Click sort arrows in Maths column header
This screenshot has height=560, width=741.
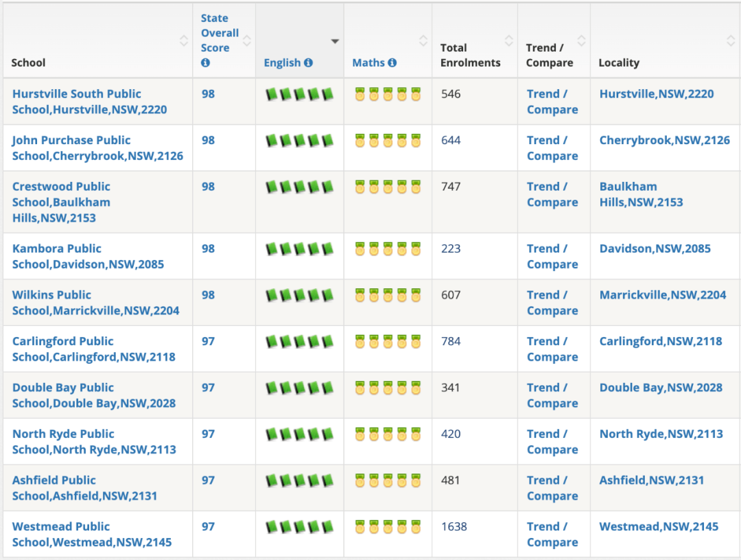[x=423, y=40]
